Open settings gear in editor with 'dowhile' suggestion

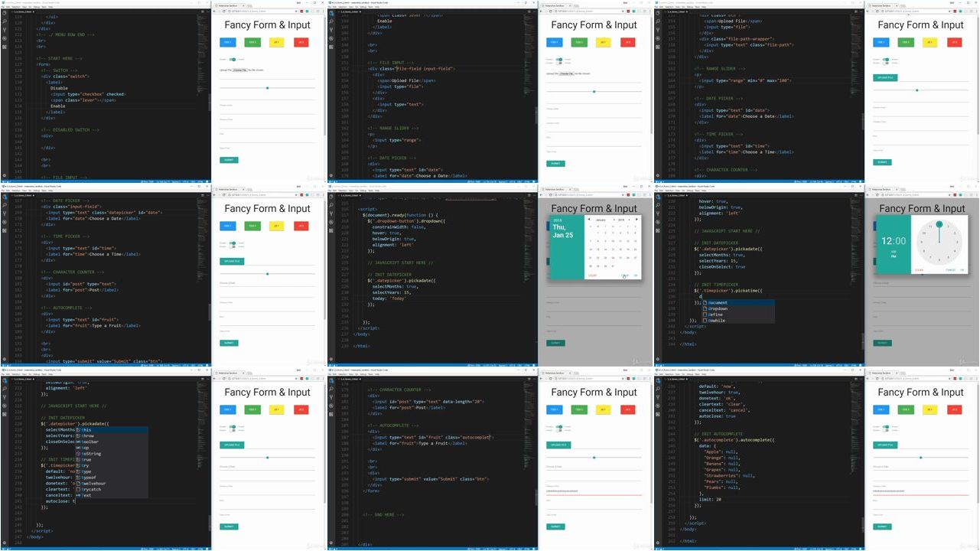pyautogui.click(x=658, y=359)
